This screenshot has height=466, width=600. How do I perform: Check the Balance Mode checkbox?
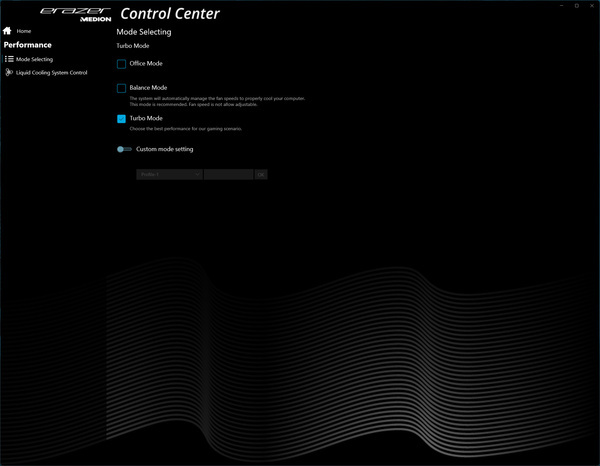click(x=121, y=88)
